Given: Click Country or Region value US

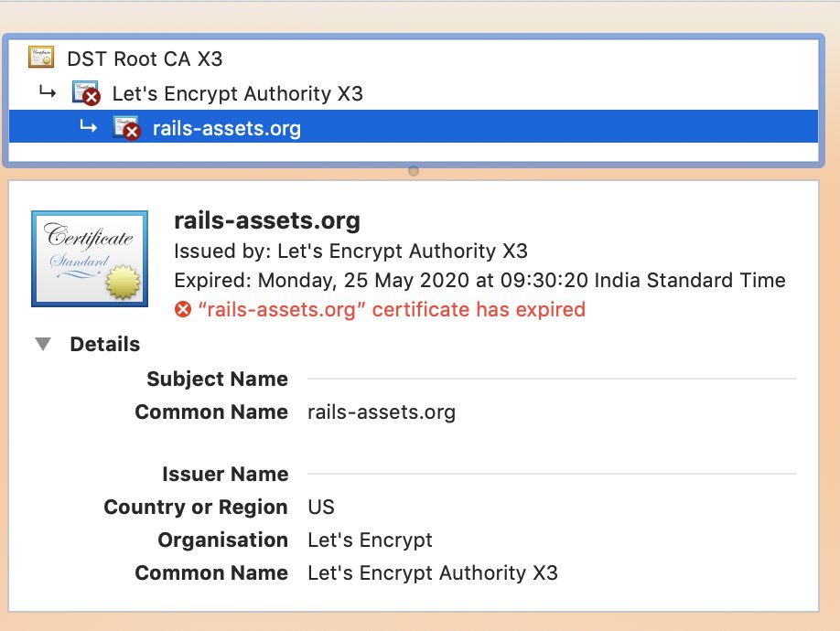Looking at the screenshot, I should point(321,507).
